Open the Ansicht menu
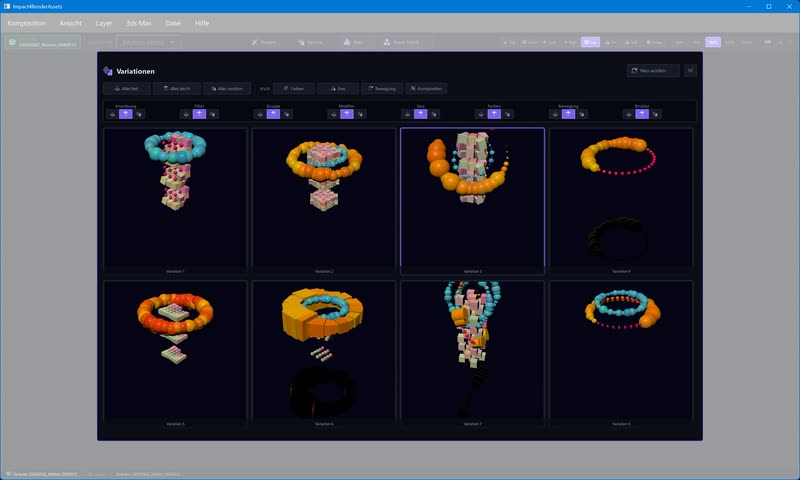Screen dimensions: 800x480 tap(70, 23)
